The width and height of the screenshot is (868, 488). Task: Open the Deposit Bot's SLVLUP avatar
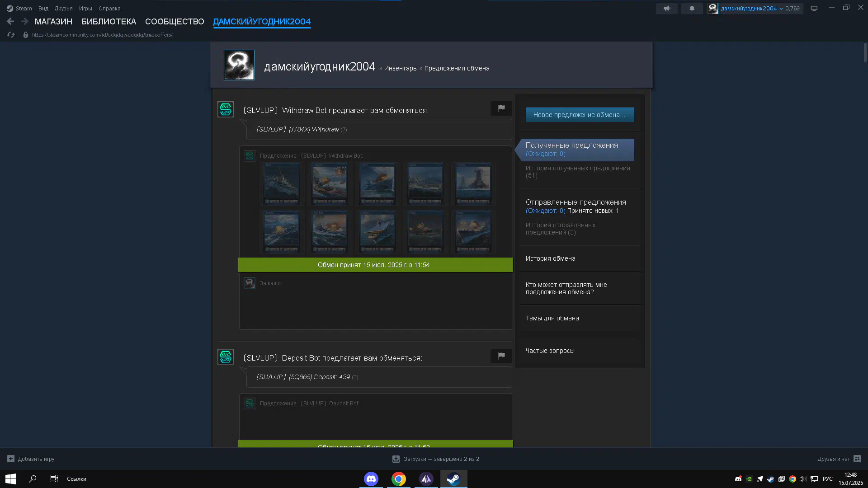[226, 357]
